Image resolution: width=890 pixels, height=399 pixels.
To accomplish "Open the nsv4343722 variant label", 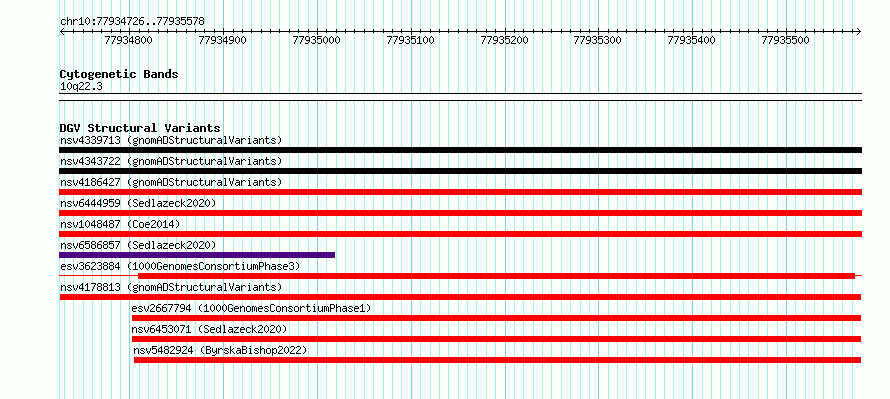I will click(x=171, y=161).
